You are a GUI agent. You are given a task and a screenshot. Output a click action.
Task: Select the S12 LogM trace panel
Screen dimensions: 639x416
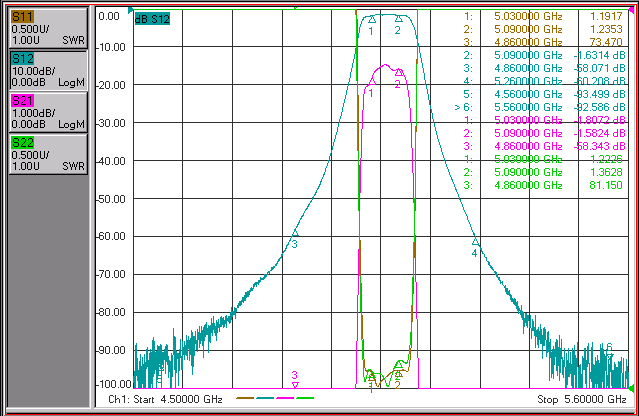point(48,70)
